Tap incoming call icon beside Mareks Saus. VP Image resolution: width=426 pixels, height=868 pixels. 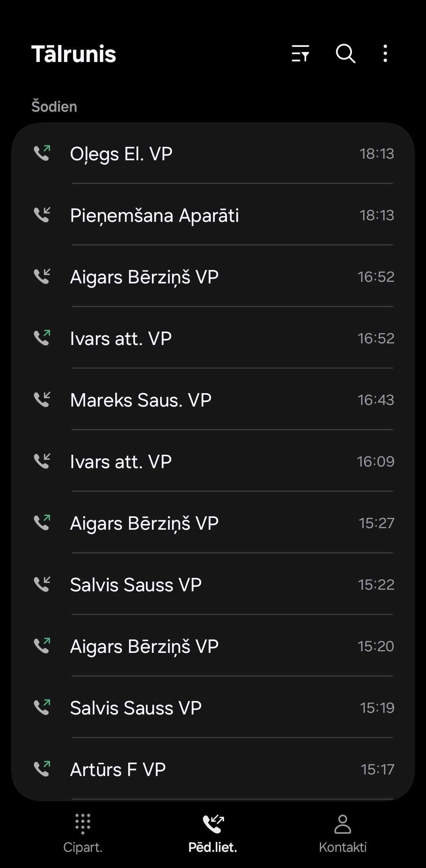pyautogui.click(x=42, y=399)
